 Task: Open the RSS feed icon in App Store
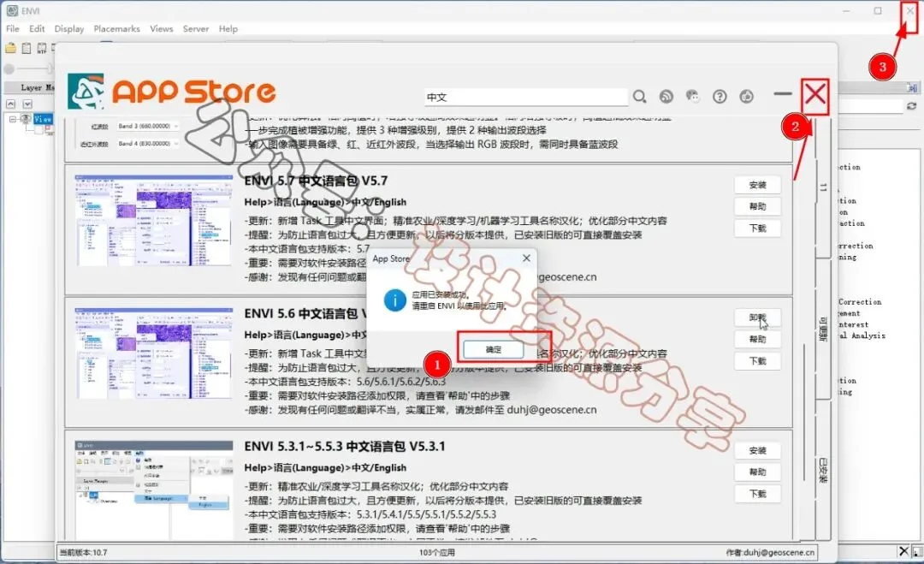click(x=666, y=96)
